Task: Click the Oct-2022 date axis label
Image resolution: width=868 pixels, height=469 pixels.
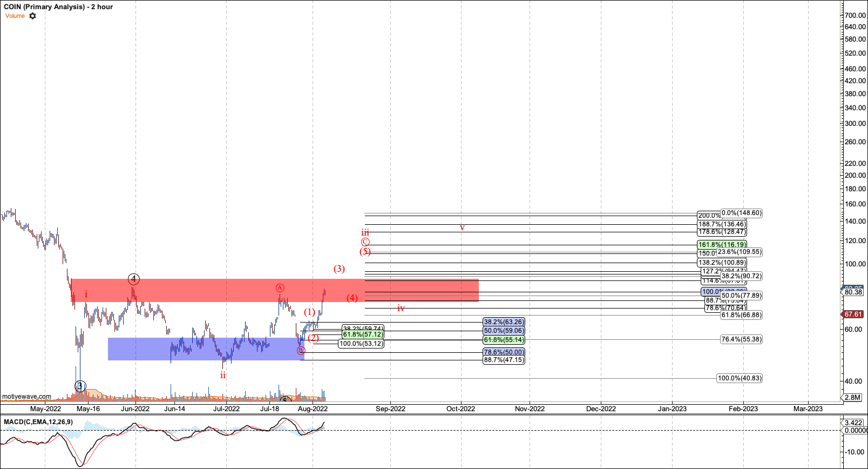Action: pos(460,408)
